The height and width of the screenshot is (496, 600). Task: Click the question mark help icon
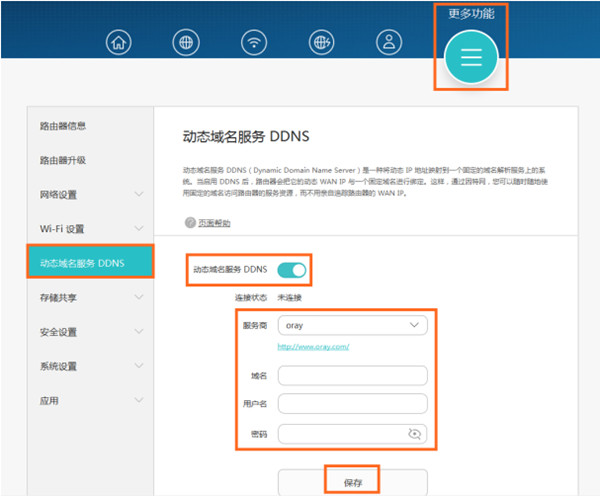click(189, 222)
